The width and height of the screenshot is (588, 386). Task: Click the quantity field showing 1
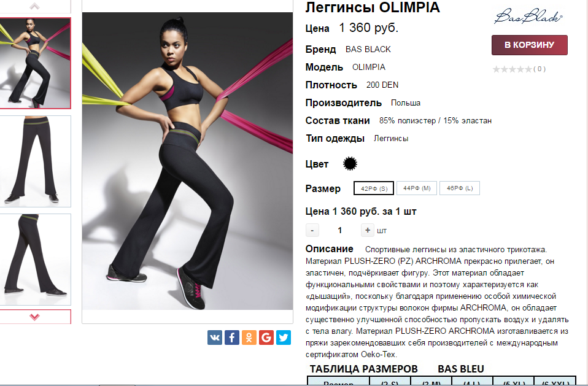tap(340, 230)
